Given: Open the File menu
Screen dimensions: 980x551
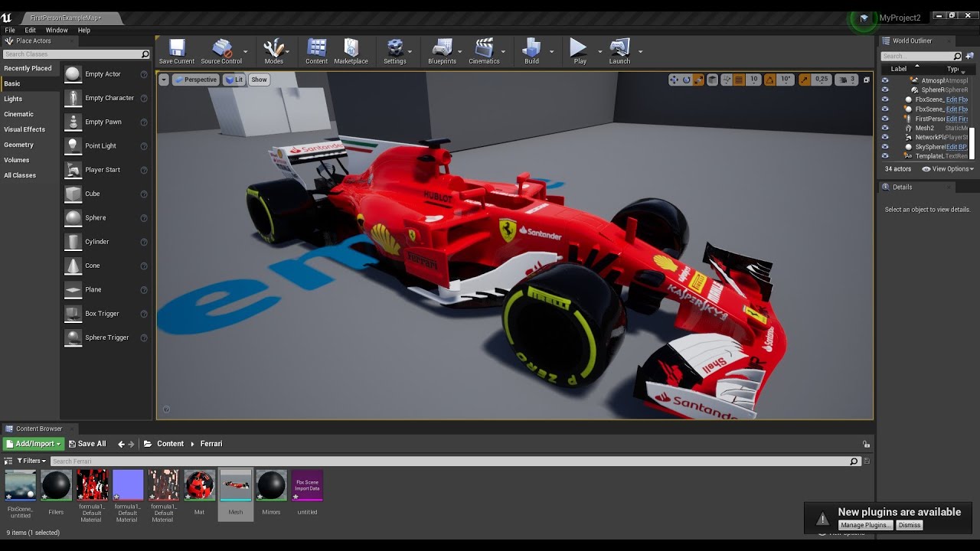Looking at the screenshot, I should (x=10, y=30).
